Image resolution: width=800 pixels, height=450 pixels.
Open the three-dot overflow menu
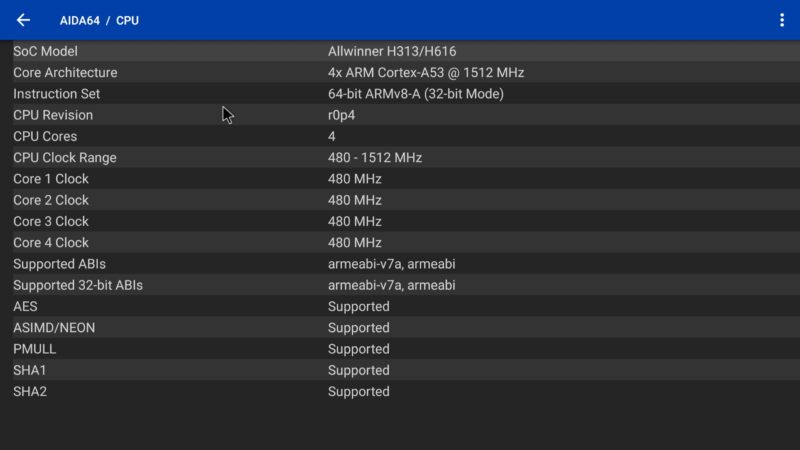(781, 20)
